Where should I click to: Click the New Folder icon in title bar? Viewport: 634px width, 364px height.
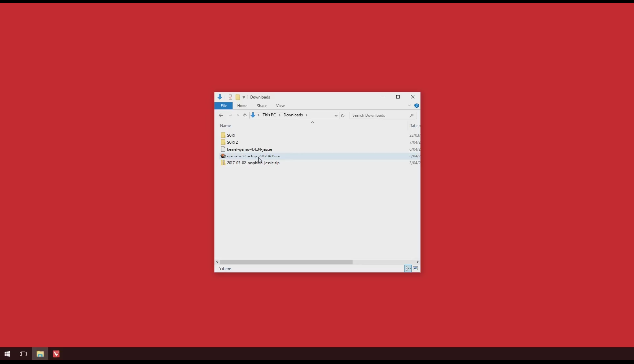click(x=238, y=97)
